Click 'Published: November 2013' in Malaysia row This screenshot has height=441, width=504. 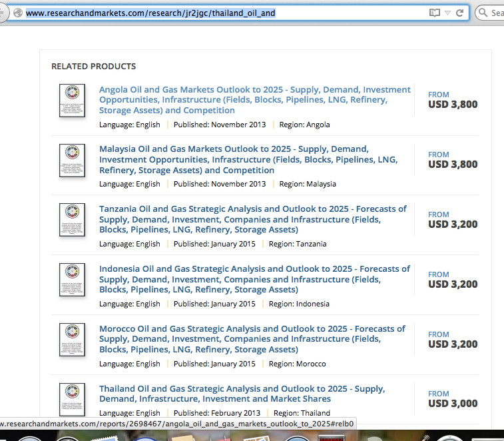tap(220, 184)
